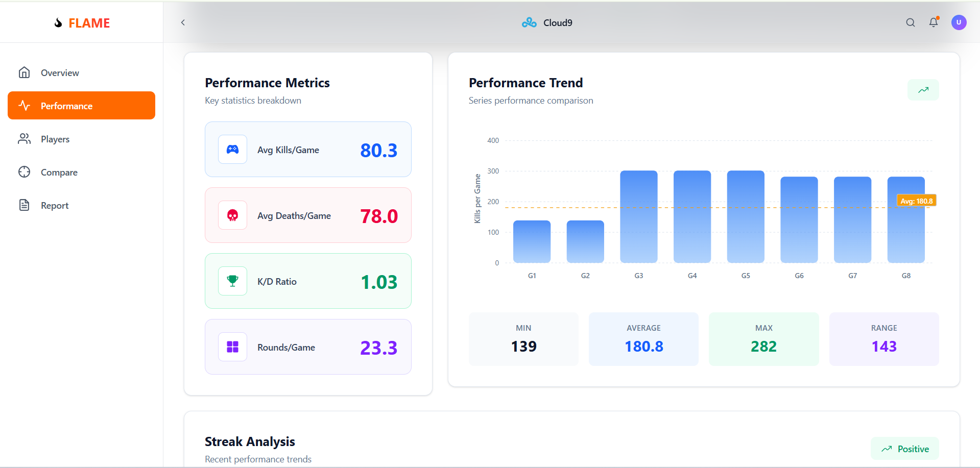Open the Overview page
The image size is (980, 468).
(x=81, y=72)
